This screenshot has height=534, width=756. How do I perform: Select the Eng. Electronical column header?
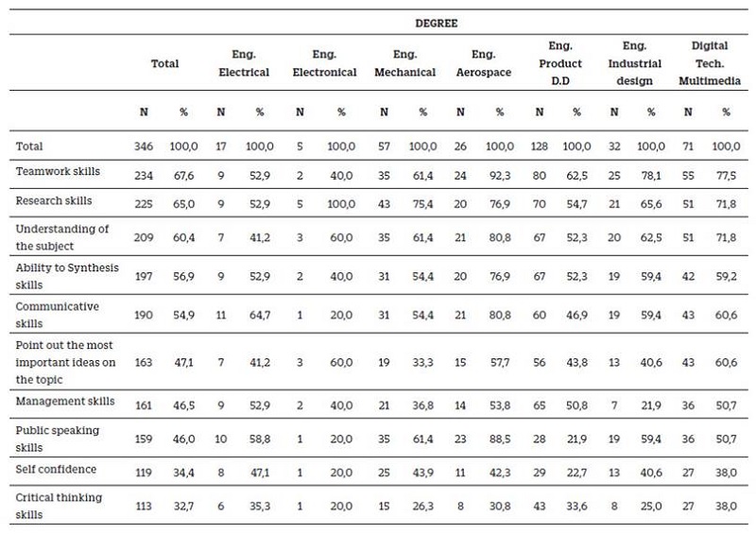point(324,64)
